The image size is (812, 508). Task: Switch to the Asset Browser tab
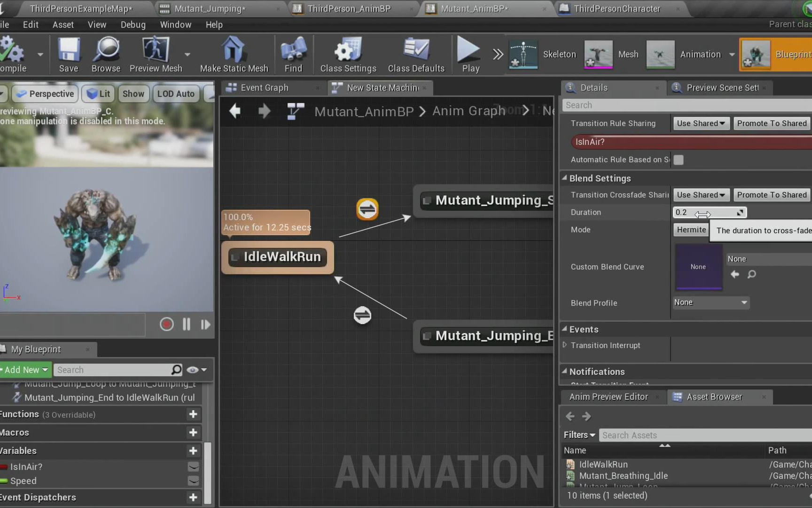[x=714, y=397]
